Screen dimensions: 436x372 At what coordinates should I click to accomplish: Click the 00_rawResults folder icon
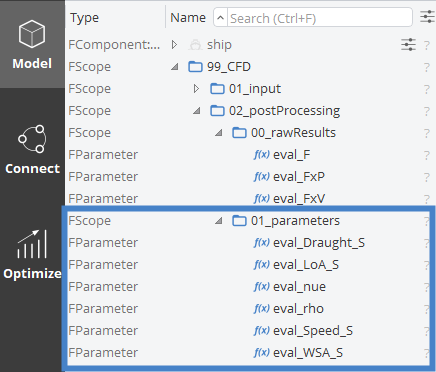[x=239, y=133]
